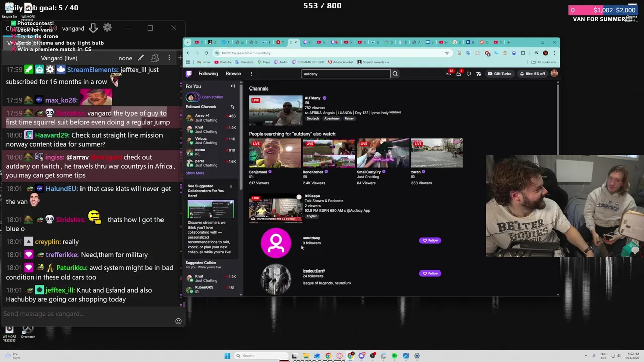Go back in the browser

click(188, 53)
